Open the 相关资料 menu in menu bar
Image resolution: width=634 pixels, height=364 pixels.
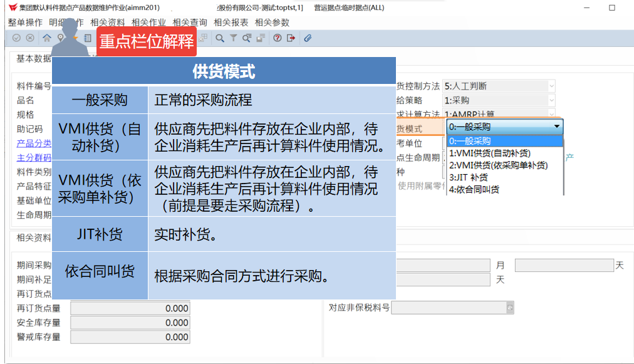click(108, 23)
